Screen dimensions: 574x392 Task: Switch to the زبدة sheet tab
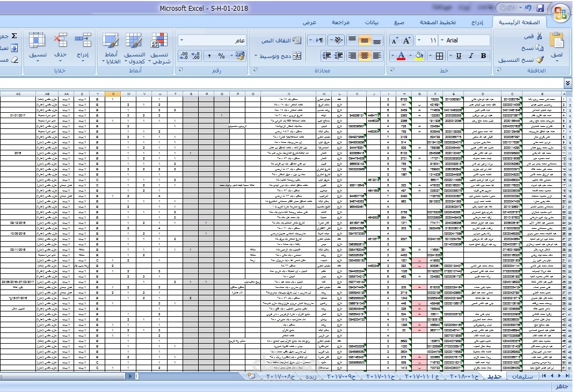(x=311, y=376)
